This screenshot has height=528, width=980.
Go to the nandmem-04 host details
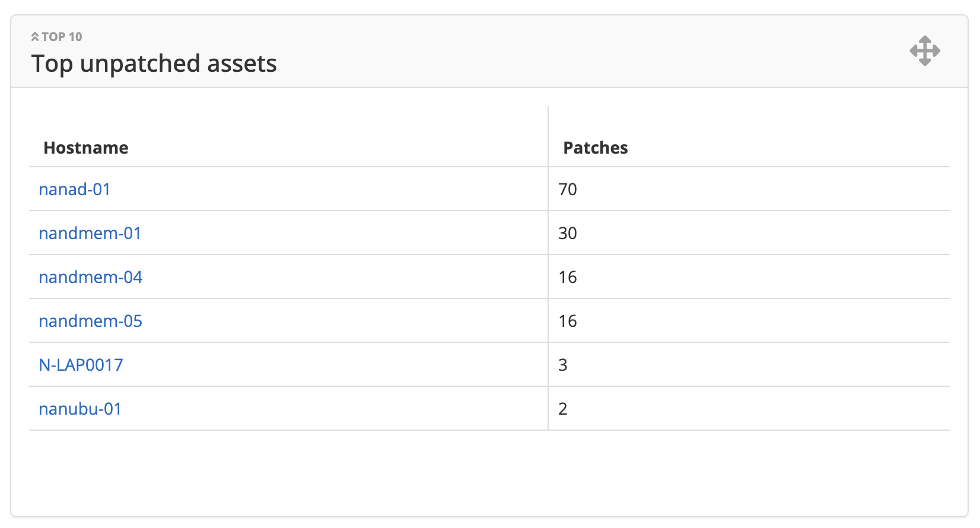[91, 277]
